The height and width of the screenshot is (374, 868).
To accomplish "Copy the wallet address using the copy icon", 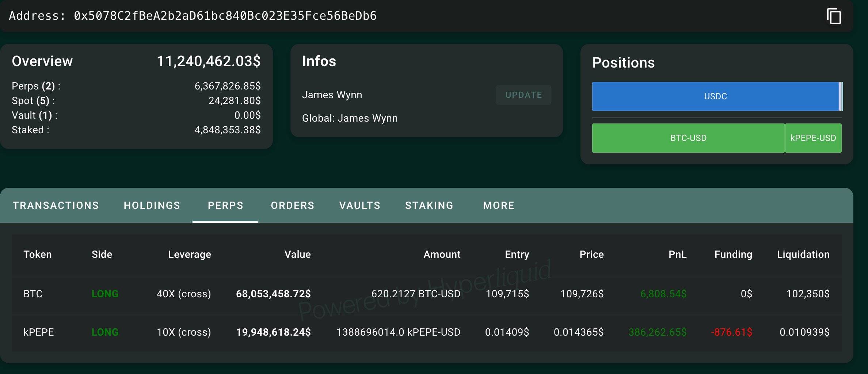I will pyautogui.click(x=835, y=16).
